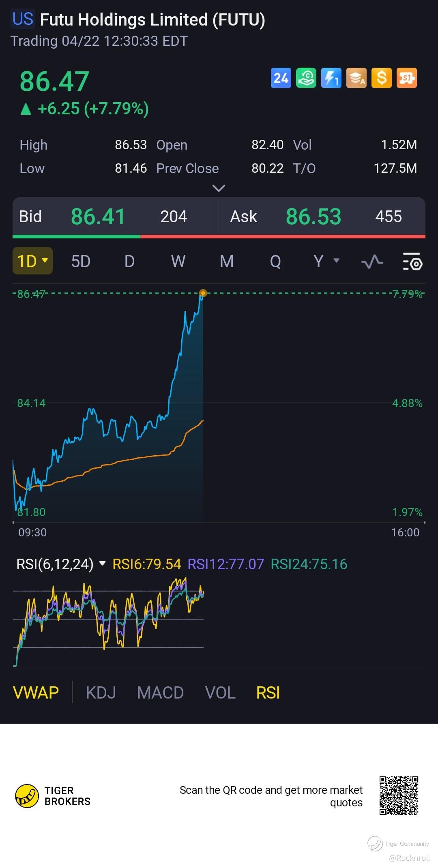Viewport: 438px width, 868px height.
Task: Tap the RSI24:75.16 reading
Action: [309, 564]
